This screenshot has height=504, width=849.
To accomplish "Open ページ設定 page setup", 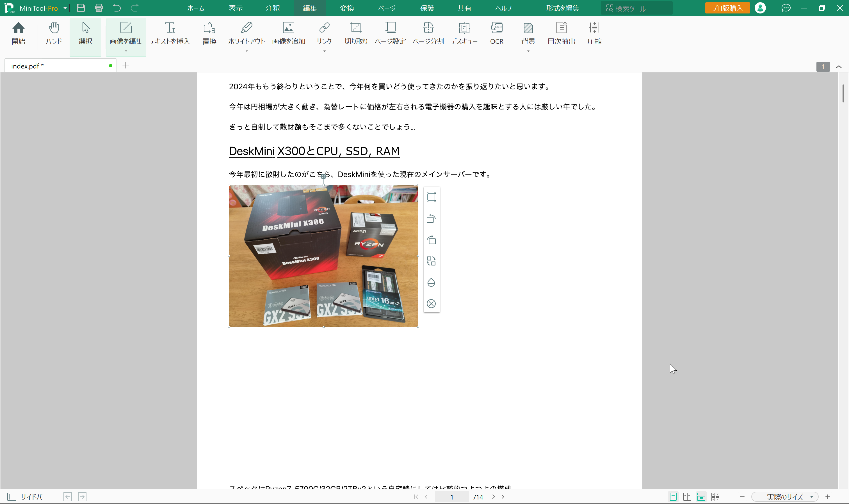I will 390,33.
